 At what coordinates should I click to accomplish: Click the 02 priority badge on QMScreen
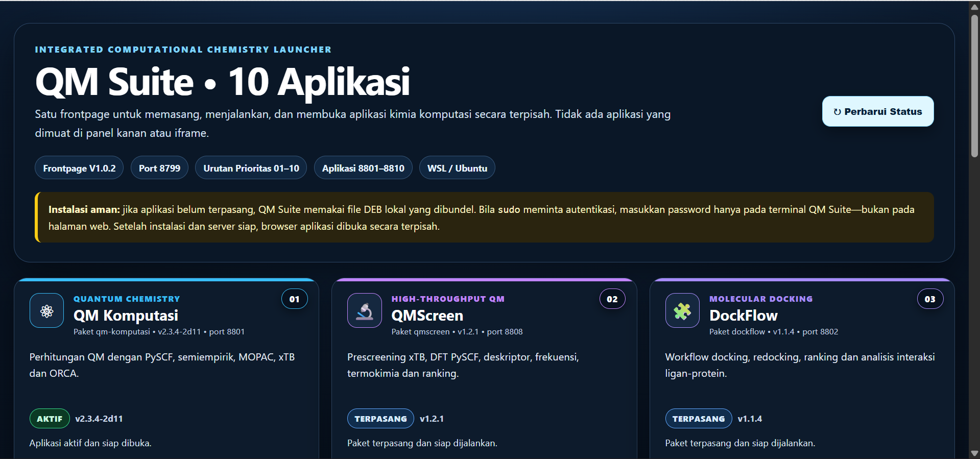(612, 299)
